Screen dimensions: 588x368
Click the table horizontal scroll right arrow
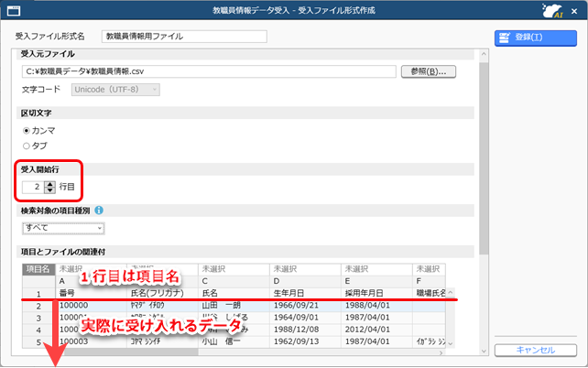pyautogui.click(x=441, y=352)
